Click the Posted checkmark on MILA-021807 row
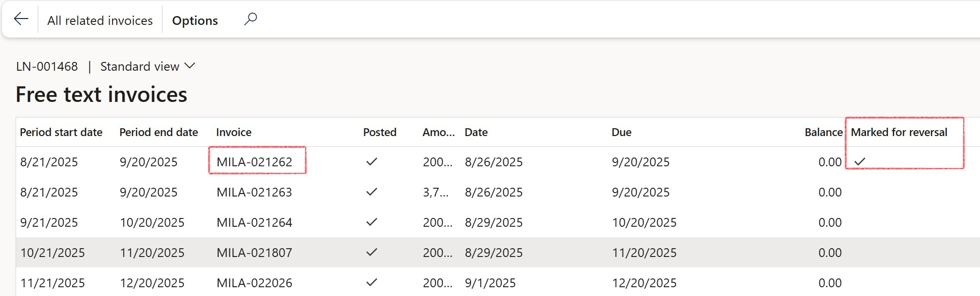 click(372, 253)
